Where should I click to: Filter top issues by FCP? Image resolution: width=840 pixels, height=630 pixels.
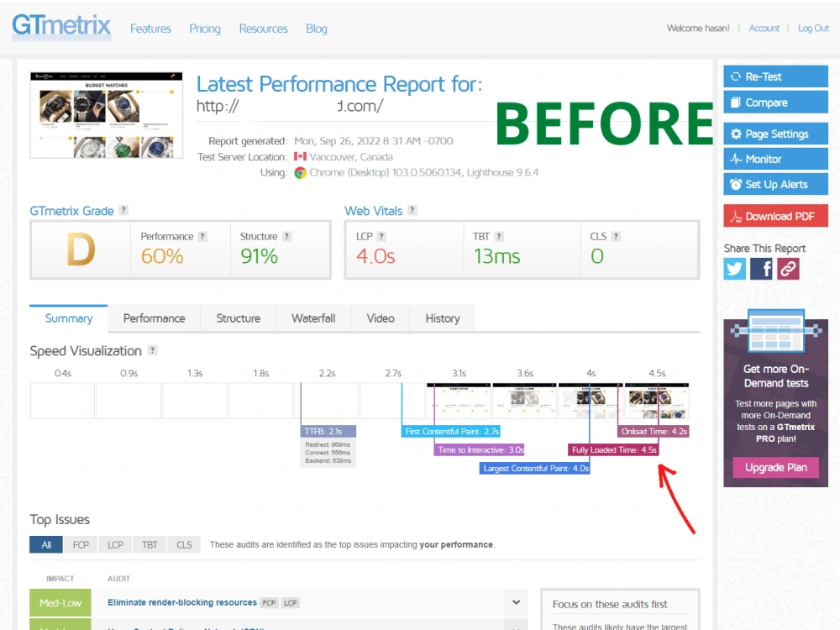81,545
